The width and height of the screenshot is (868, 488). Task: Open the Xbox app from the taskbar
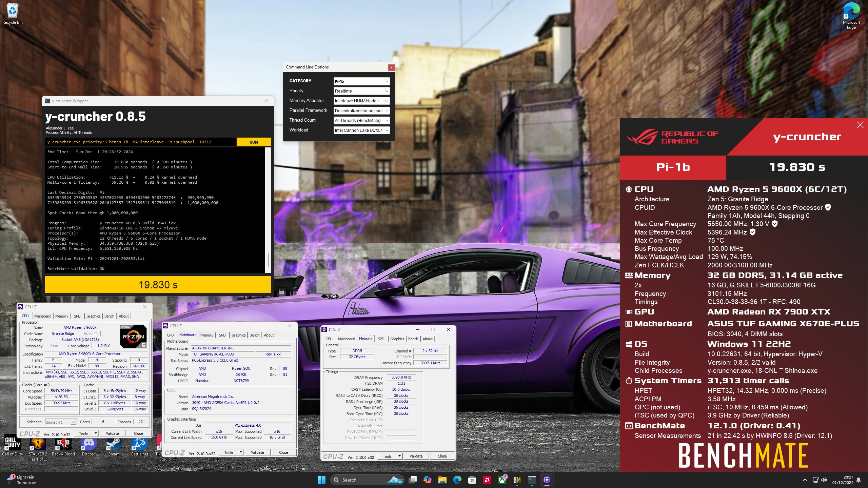(502, 480)
